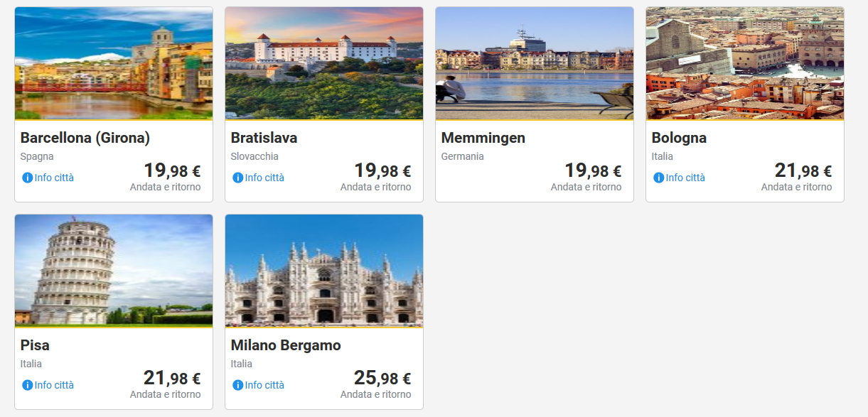Select the Bratislava destination title
This screenshot has width=868, height=417.
(264, 138)
